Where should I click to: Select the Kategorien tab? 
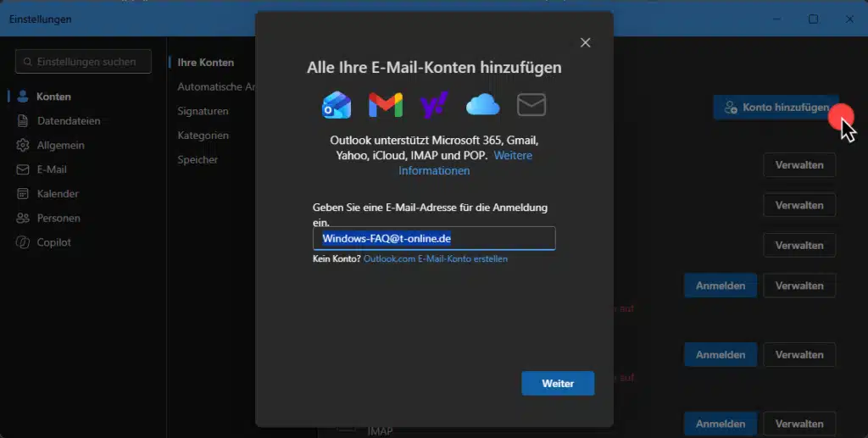pyautogui.click(x=203, y=136)
